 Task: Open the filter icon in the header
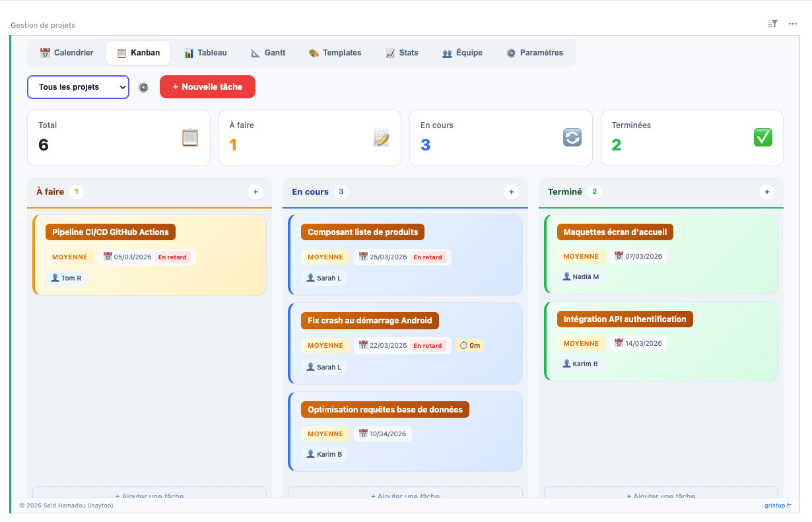772,24
